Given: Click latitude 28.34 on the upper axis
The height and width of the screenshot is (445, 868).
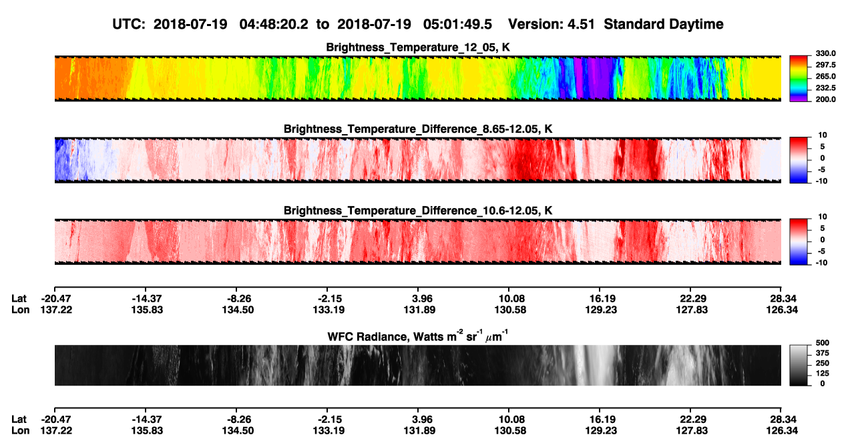Looking at the screenshot, I should pos(781,298).
